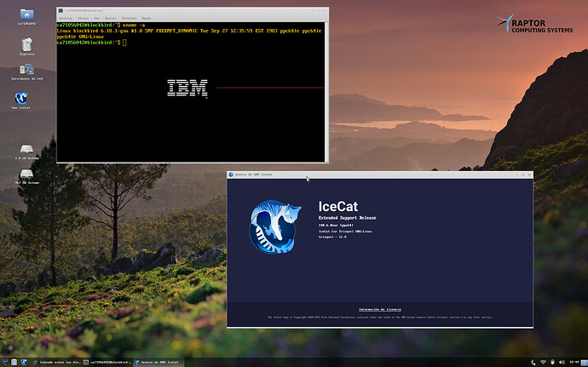Open the Wi-Fi network tray icon

point(543,362)
